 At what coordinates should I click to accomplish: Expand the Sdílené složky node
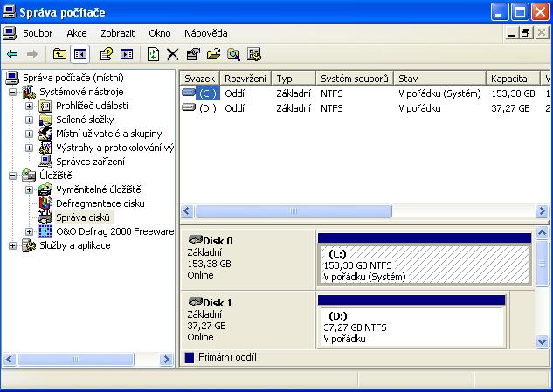pos(29,120)
